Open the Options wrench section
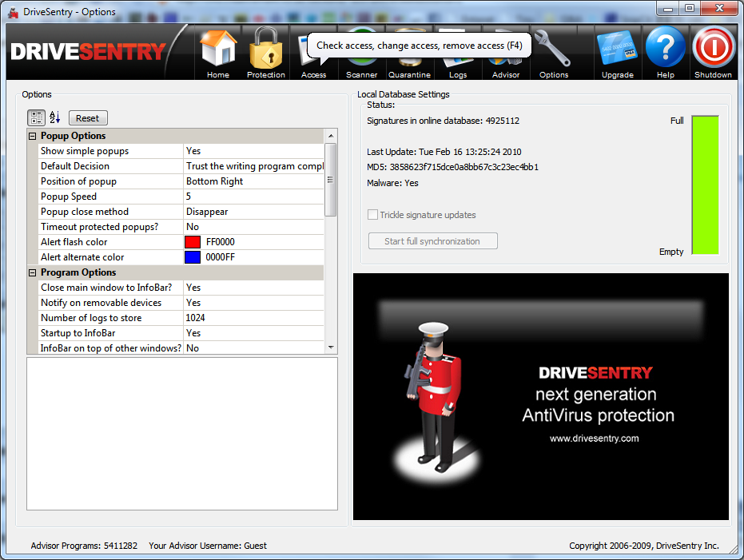Image resolution: width=744 pixels, height=560 pixels. coord(554,54)
